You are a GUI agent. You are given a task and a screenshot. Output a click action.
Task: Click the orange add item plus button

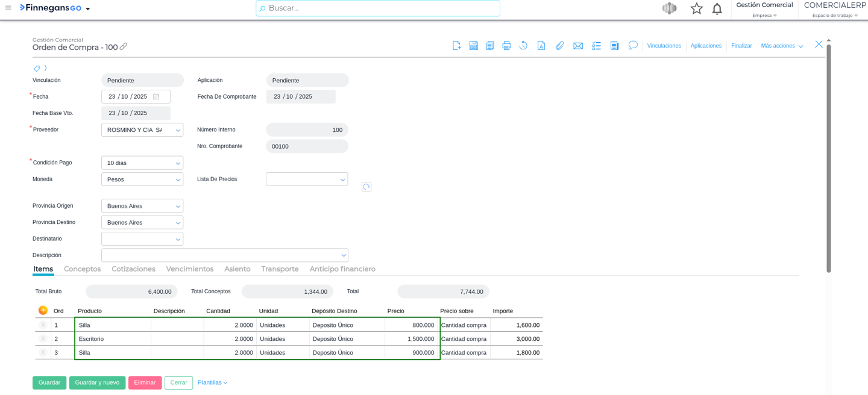(43, 310)
